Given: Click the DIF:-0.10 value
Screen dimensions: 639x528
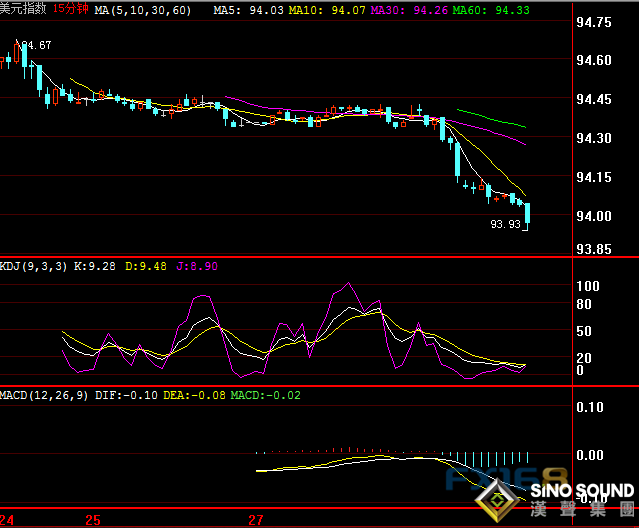Looking at the screenshot, I should [126, 395].
